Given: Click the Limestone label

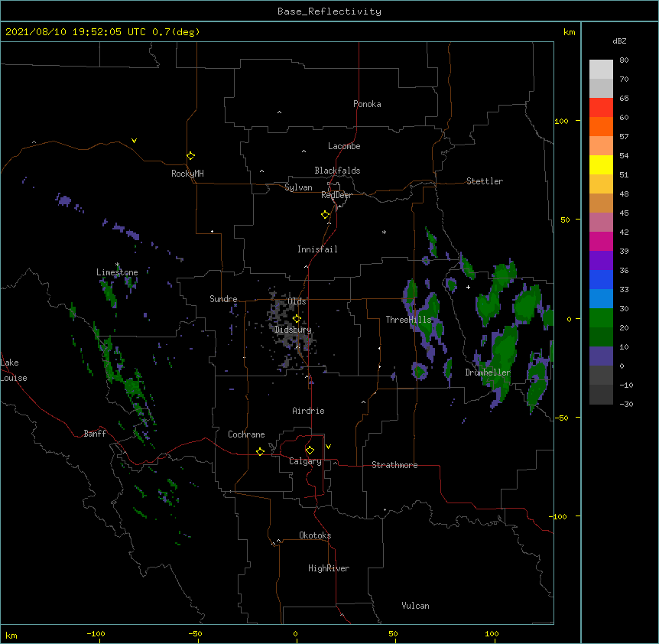Looking at the screenshot, I should point(117,272).
